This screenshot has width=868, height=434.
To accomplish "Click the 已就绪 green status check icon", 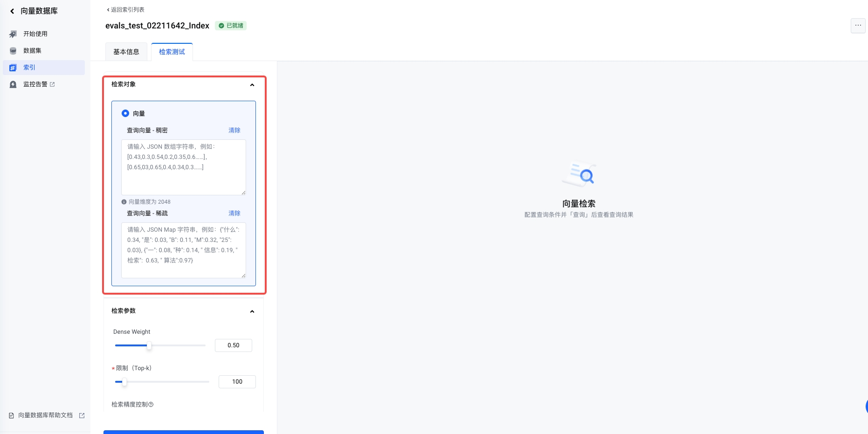I will coord(221,26).
